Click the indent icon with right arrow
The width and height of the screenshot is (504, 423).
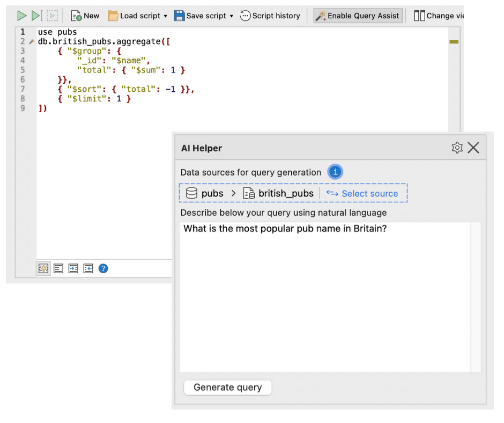click(x=73, y=268)
